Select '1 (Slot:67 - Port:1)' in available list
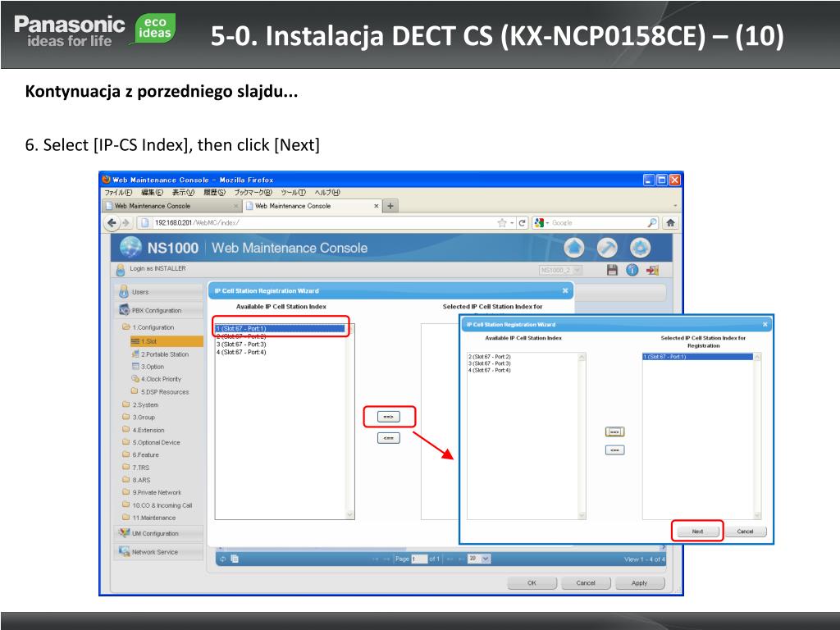 click(280, 328)
